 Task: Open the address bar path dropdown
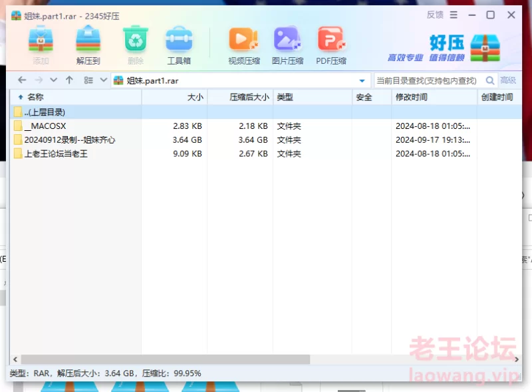[x=362, y=80]
